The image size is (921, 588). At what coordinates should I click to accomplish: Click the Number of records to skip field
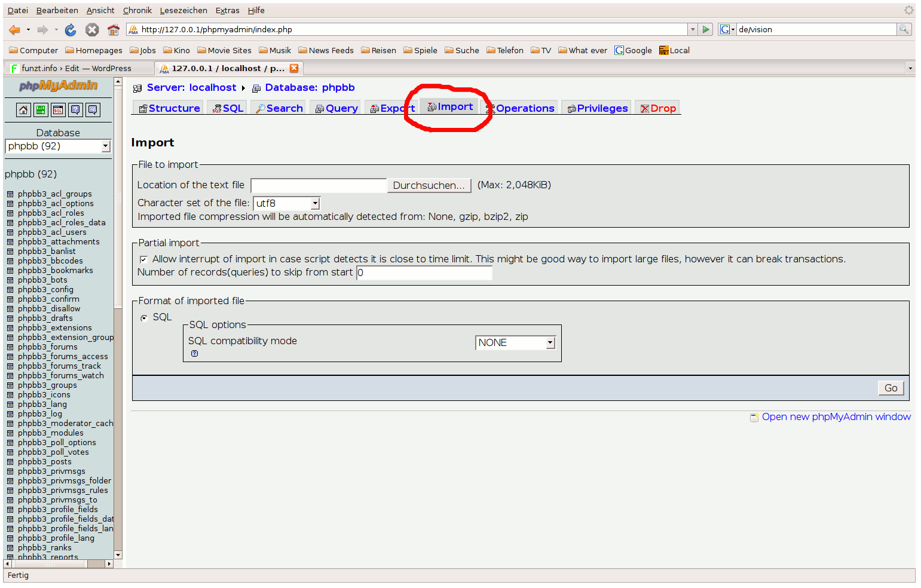[424, 273]
